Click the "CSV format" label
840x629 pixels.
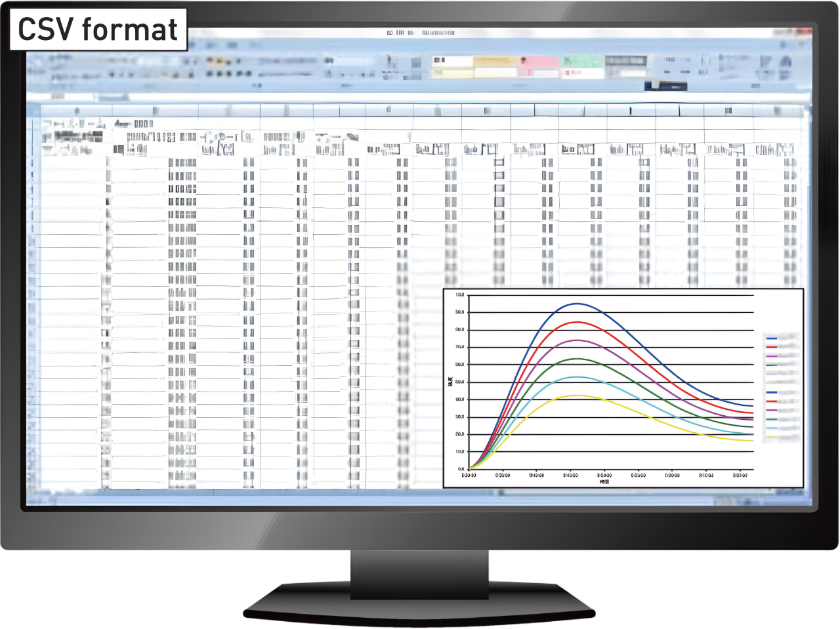tap(98, 30)
